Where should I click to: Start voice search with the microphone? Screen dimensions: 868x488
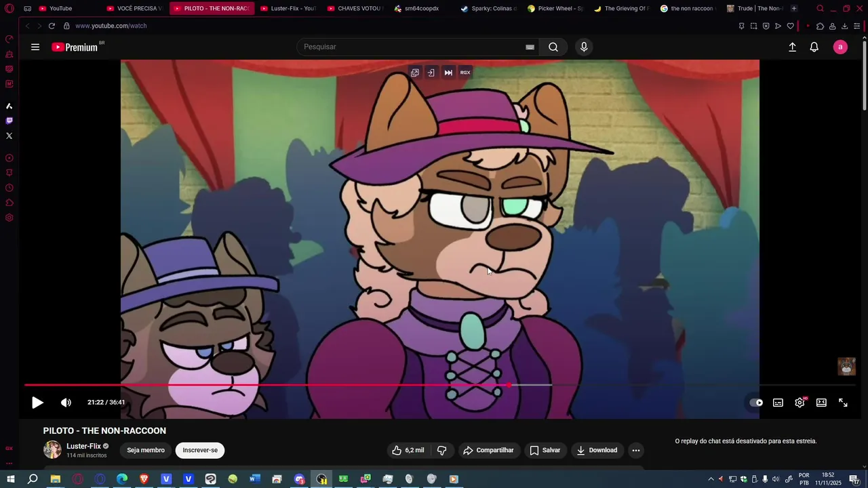pos(584,47)
